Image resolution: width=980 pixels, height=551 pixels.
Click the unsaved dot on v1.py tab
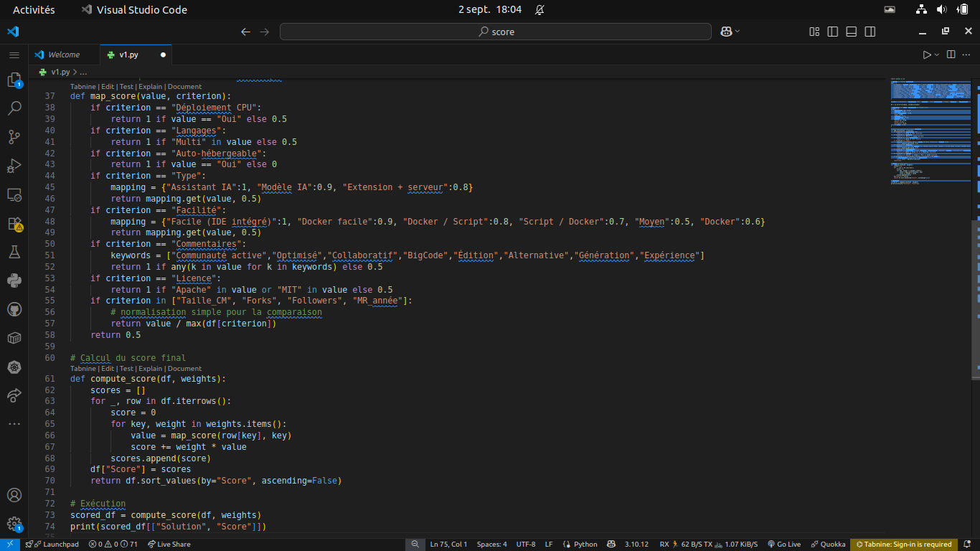click(x=163, y=55)
